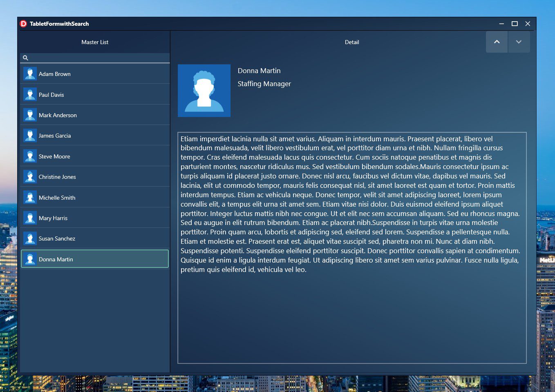Click the Detail panel header
Screen dimensions: 555x392
click(352, 42)
